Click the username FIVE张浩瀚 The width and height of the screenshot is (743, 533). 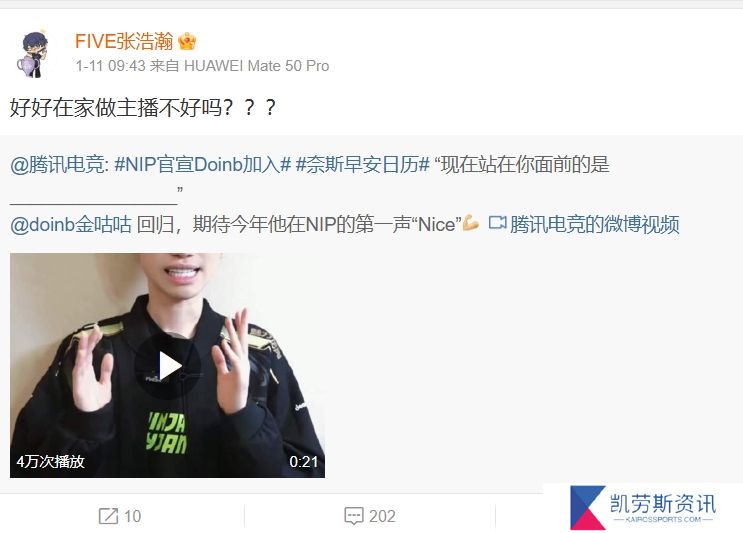124,42
